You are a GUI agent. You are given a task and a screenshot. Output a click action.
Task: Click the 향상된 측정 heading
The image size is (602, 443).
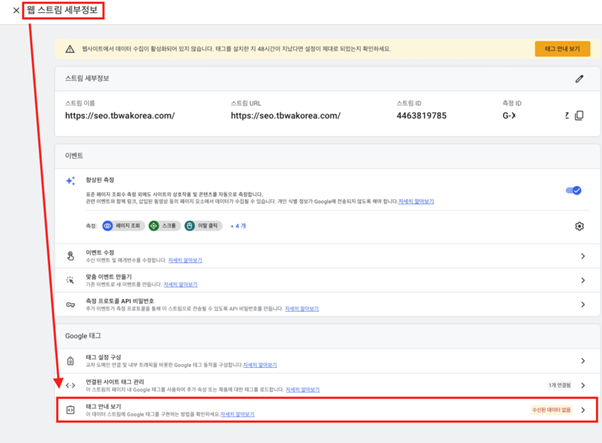[x=100, y=180]
